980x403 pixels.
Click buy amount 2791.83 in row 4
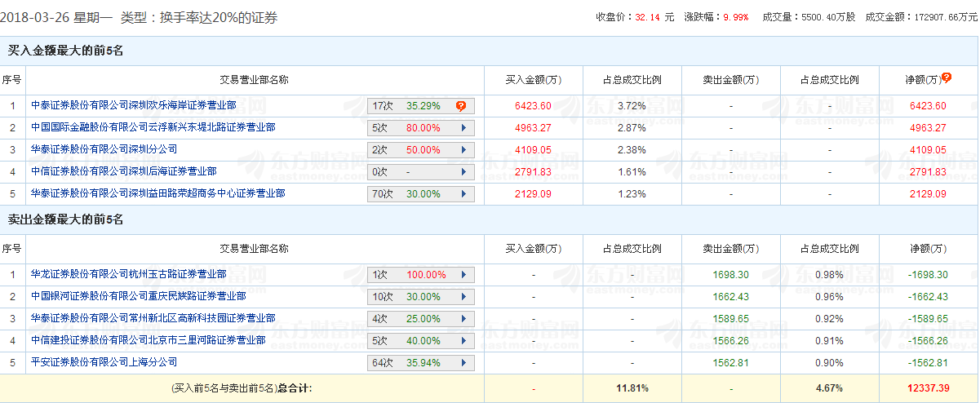533,172
